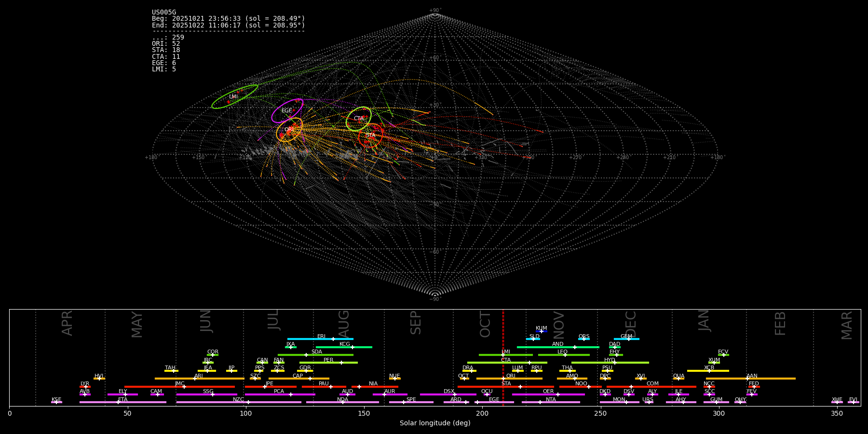Click the PCA shower bar in timeline

tap(280, 394)
